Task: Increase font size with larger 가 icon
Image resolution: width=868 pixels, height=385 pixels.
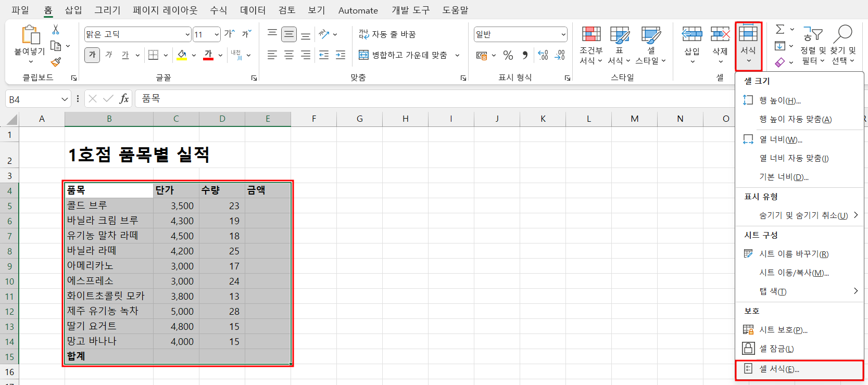Action: [x=229, y=34]
